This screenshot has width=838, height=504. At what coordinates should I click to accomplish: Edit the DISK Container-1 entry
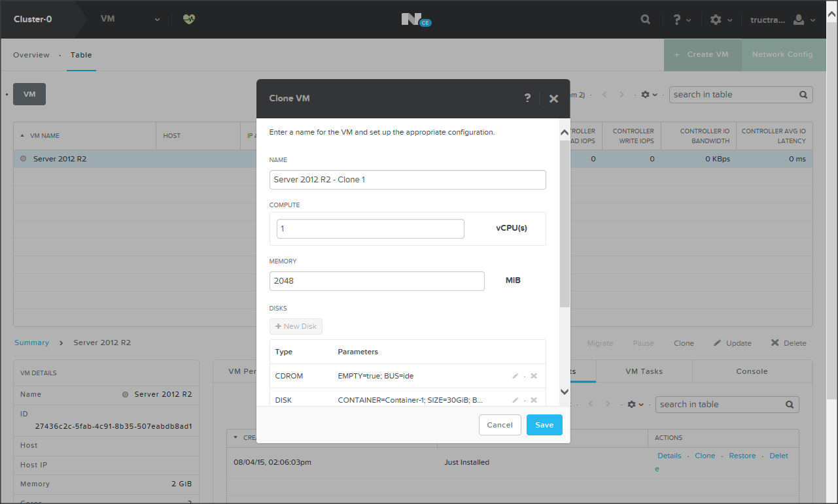[515, 400]
